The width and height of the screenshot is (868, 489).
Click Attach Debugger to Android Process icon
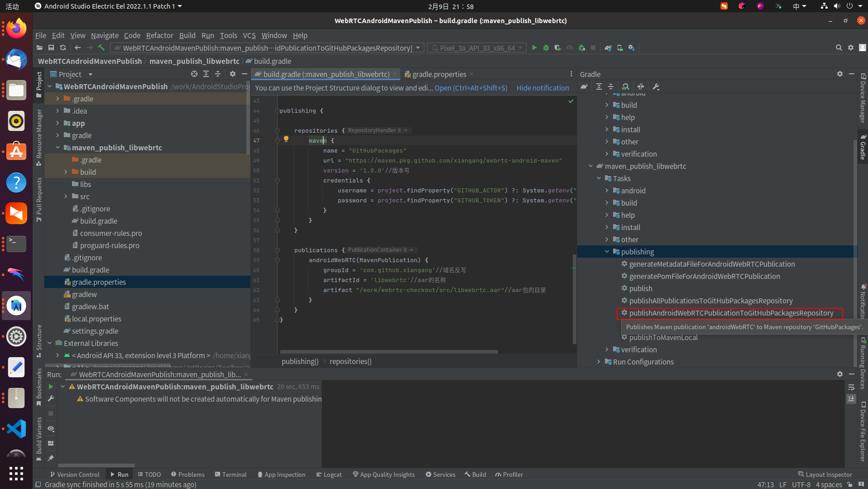582,48
